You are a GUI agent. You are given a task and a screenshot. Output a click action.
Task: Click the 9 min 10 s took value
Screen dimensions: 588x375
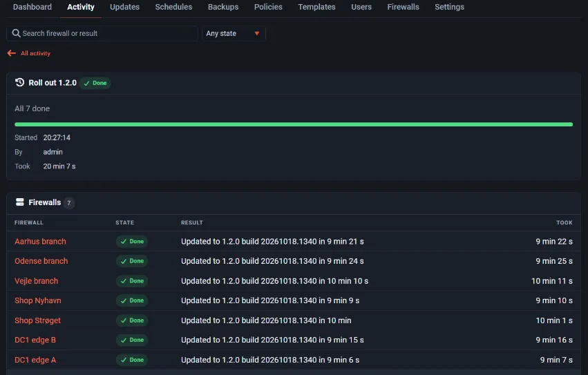click(554, 300)
